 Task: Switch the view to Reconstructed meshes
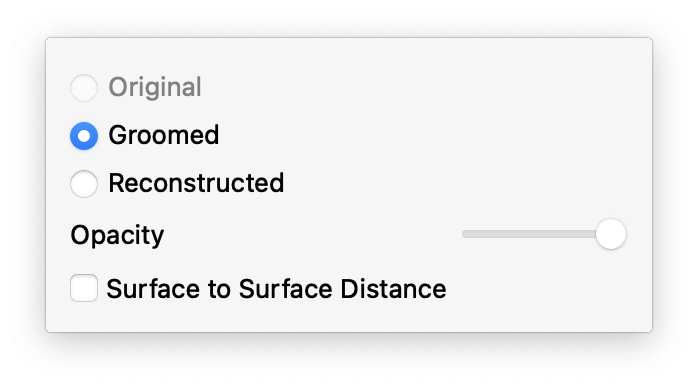point(84,183)
